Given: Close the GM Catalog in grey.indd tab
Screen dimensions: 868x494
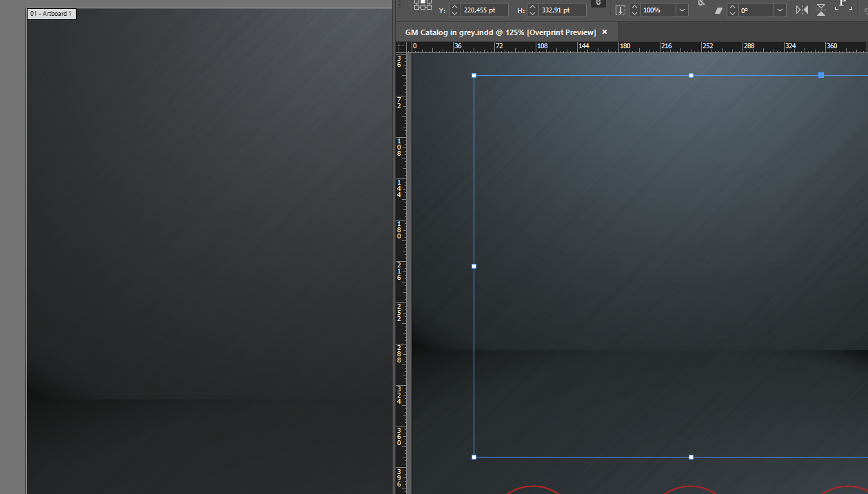Looking at the screenshot, I should [605, 32].
